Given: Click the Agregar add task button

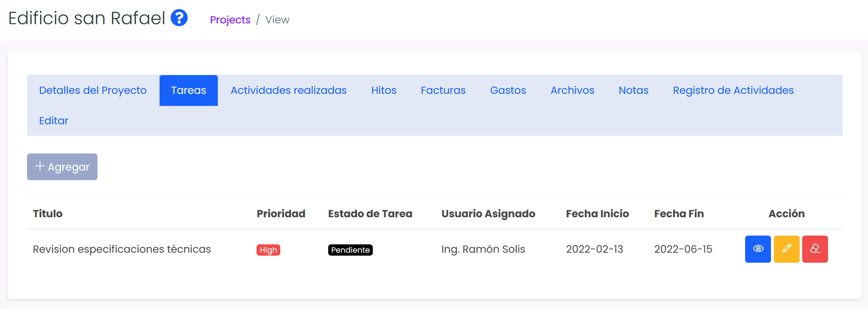Looking at the screenshot, I should point(62,167).
